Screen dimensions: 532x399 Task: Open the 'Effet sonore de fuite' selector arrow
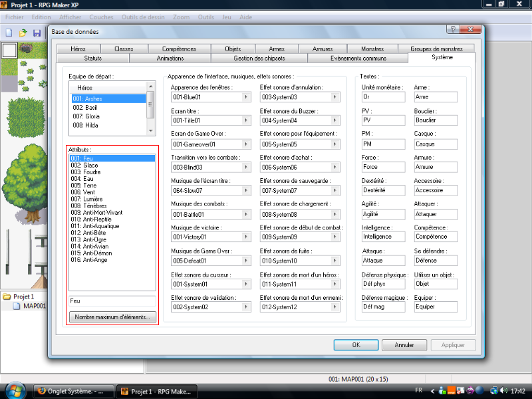point(334,261)
